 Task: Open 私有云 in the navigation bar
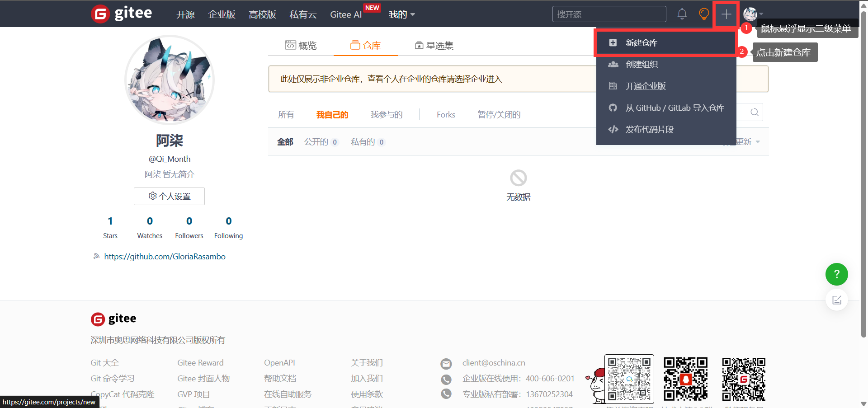pos(303,14)
